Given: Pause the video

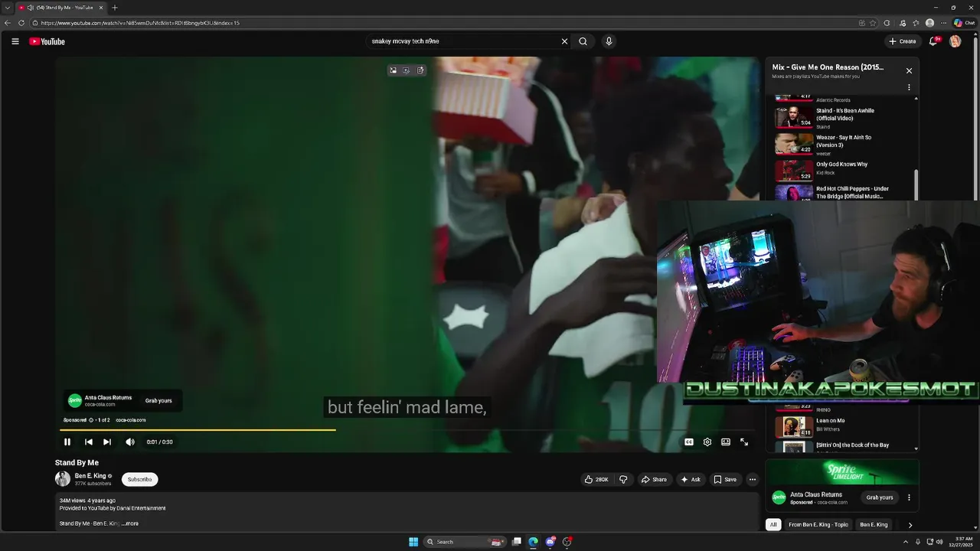Looking at the screenshot, I should 67,442.
